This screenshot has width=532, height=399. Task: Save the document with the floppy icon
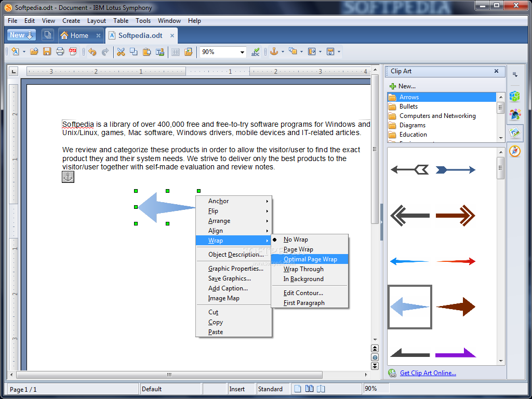pyautogui.click(x=47, y=51)
